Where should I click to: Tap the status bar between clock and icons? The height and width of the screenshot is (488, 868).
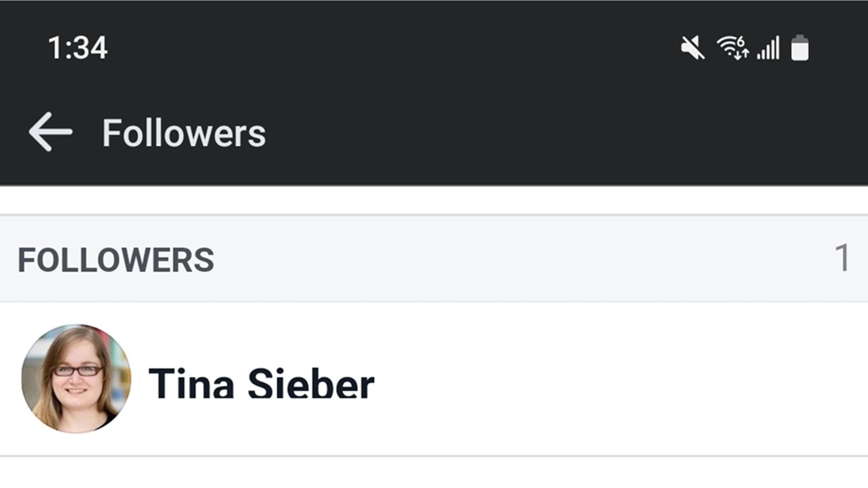384,48
